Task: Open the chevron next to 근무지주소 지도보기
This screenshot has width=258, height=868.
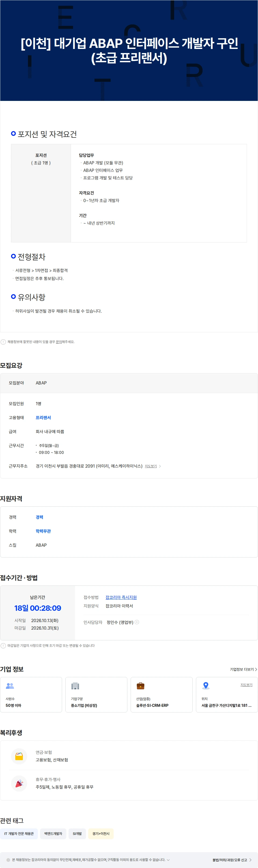Action: tap(160, 466)
